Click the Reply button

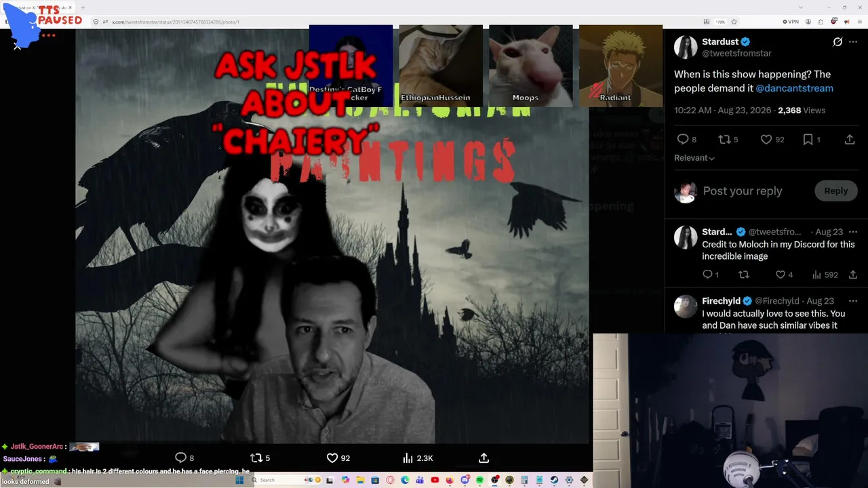(835, 191)
